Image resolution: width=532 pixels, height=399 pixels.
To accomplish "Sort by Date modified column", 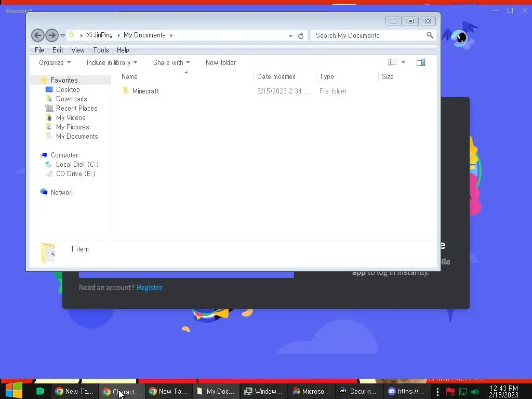I will click(285, 76).
